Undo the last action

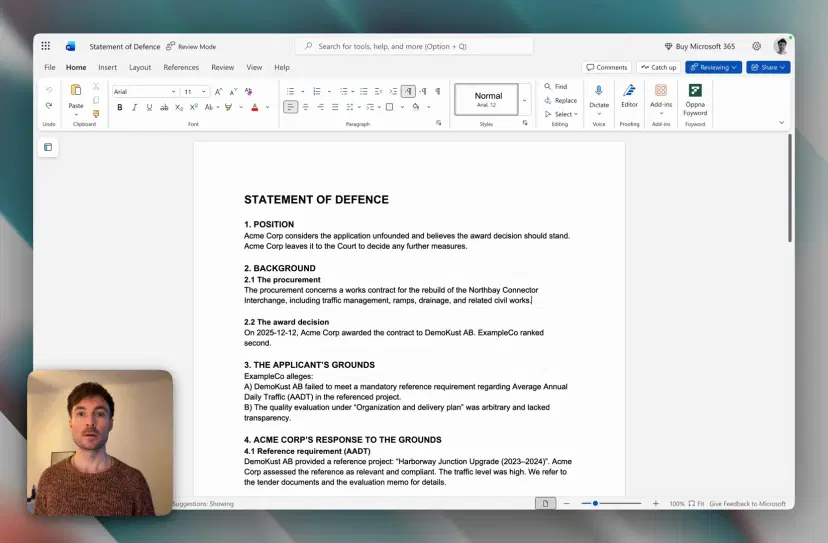49,90
